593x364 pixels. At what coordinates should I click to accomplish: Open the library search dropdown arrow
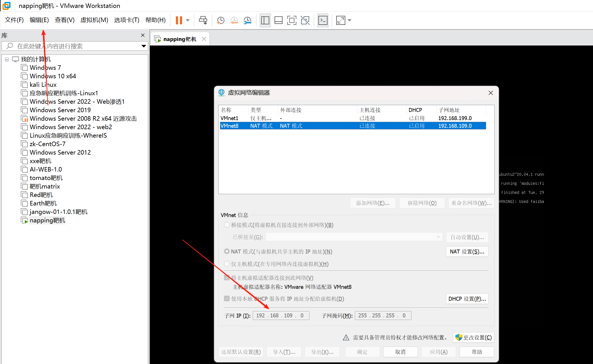(144, 46)
